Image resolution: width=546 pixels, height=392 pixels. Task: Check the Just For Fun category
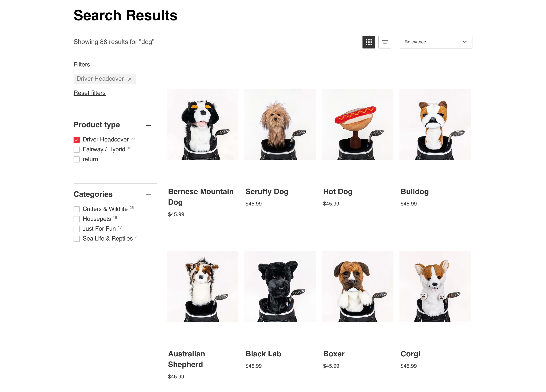pos(77,229)
